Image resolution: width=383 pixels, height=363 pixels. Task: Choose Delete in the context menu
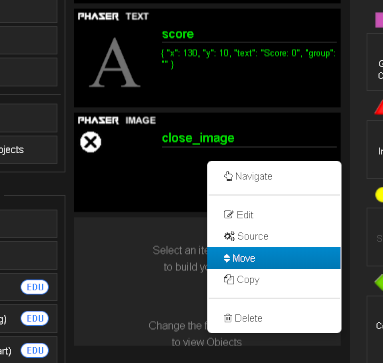tap(274, 318)
